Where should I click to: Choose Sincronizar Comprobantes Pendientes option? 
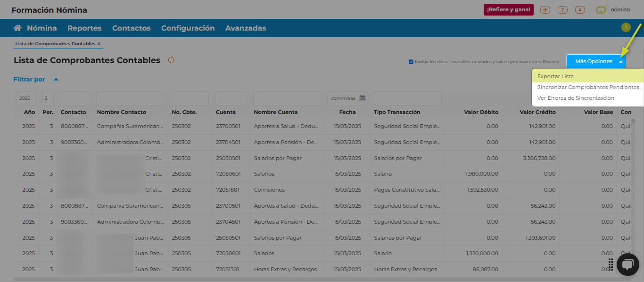point(588,87)
